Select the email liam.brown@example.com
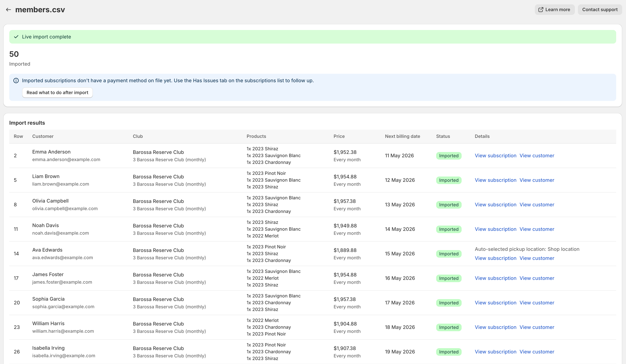 (61, 184)
